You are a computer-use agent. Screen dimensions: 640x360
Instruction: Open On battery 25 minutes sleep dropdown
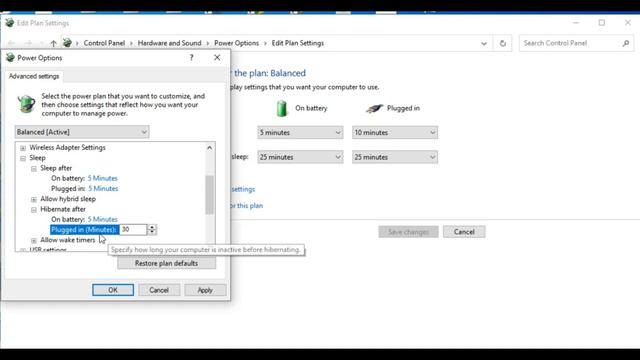(x=300, y=157)
